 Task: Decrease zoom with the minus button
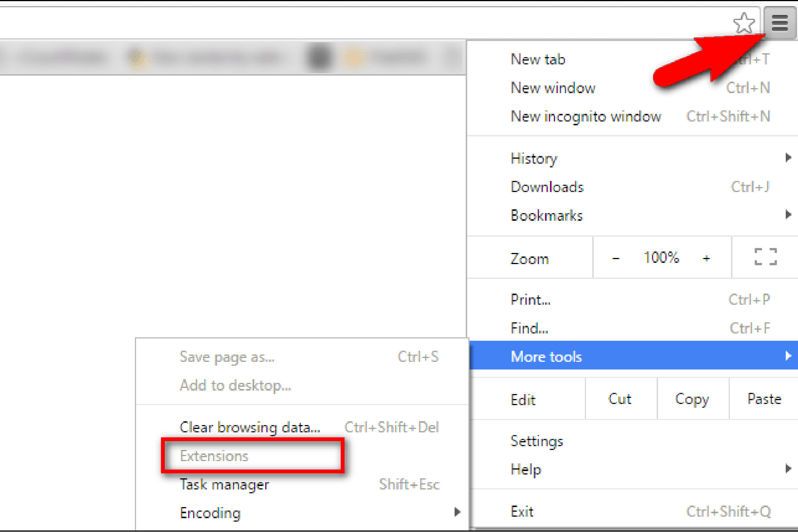(x=616, y=259)
